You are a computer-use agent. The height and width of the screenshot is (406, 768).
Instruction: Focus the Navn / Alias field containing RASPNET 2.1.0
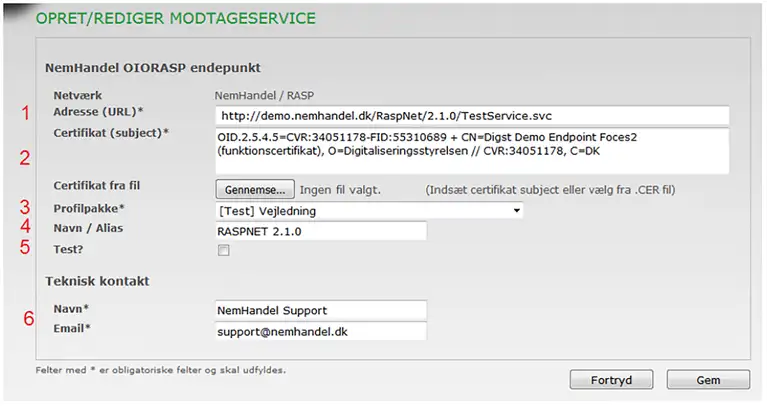pyautogui.click(x=320, y=231)
